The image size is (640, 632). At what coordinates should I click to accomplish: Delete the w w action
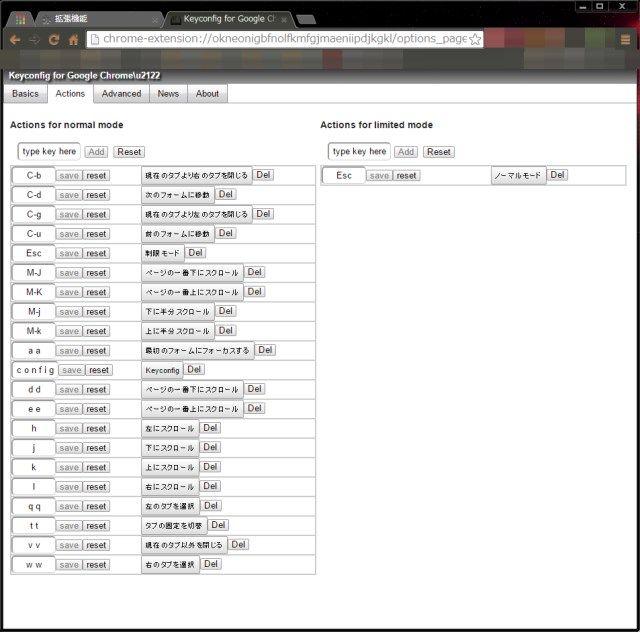pos(211,564)
